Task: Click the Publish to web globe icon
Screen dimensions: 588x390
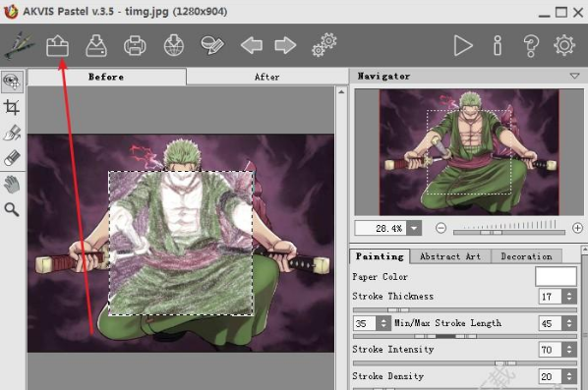Action: pos(174,45)
